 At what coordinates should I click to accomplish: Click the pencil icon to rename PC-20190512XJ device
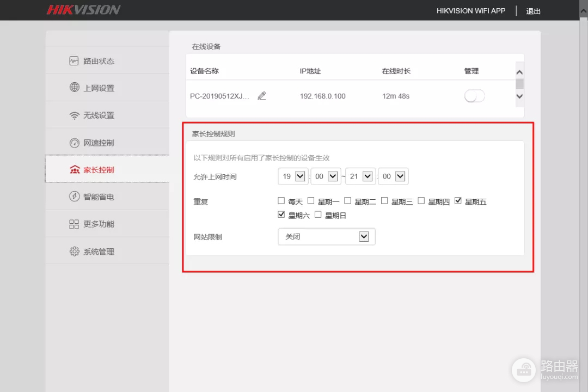coord(261,95)
